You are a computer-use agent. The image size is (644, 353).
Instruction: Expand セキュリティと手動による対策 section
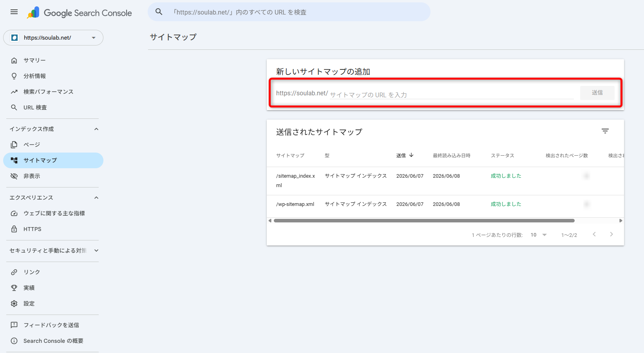click(96, 251)
